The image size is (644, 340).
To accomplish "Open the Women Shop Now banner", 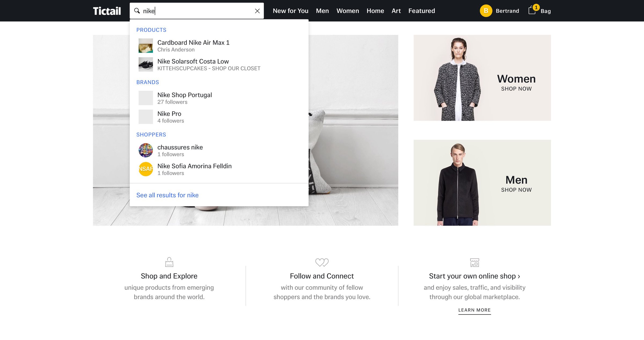I will 482,78.
